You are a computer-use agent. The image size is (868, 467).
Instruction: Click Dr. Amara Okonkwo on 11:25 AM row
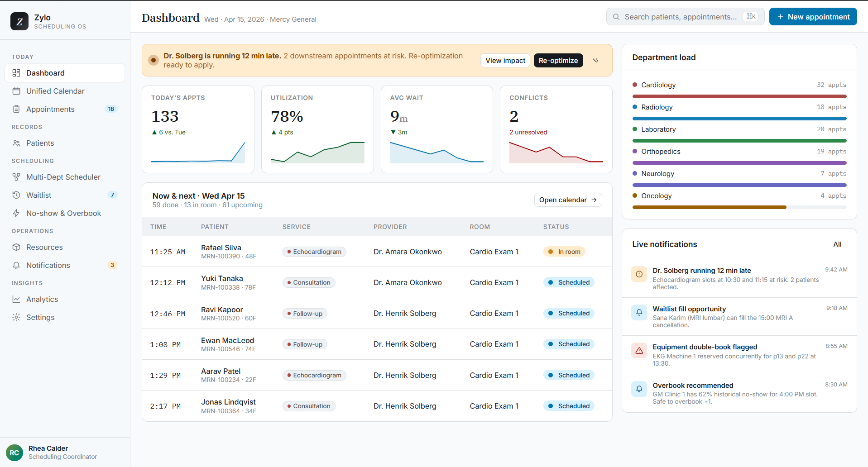pyautogui.click(x=408, y=252)
